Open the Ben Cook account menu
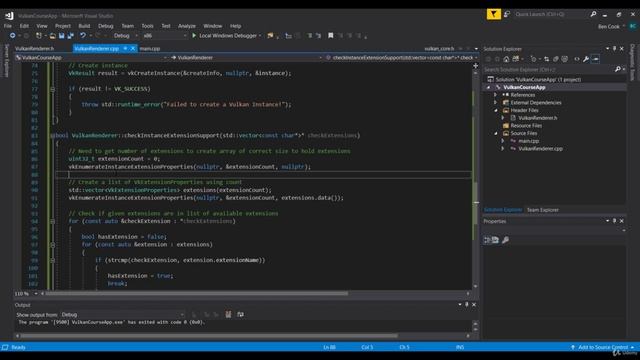Image resolution: width=640 pixels, height=360 pixels. (611, 26)
